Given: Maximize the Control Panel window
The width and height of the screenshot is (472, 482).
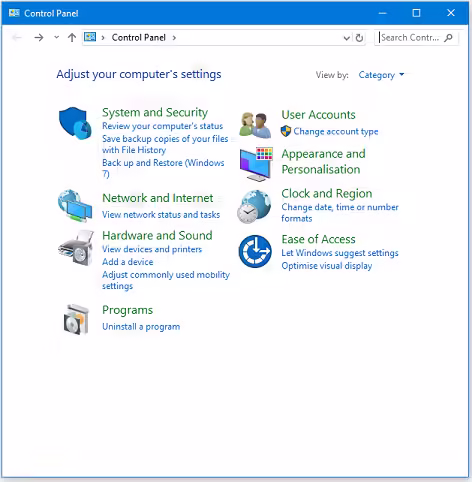Looking at the screenshot, I should pos(416,13).
